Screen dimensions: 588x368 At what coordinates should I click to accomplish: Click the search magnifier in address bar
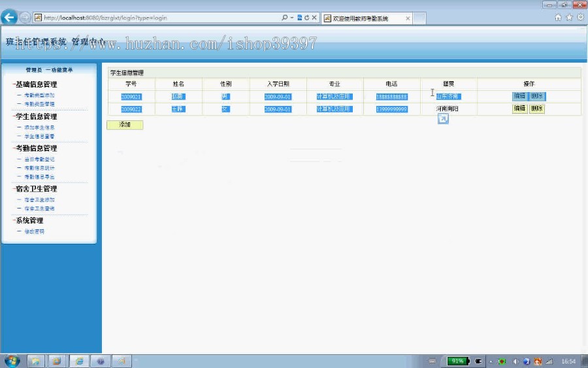click(285, 18)
